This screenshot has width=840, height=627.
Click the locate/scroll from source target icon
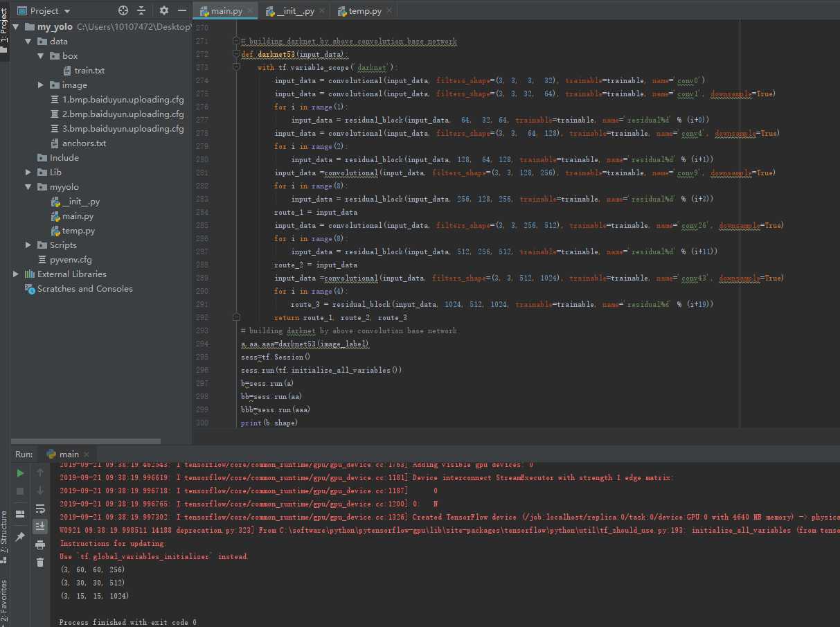[x=123, y=10]
